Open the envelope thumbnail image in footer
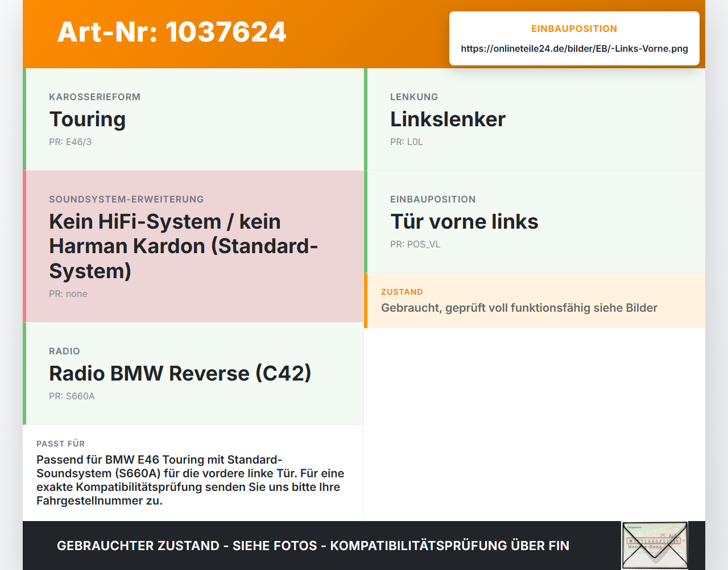This screenshot has width=728, height=570. coord(655,546)
